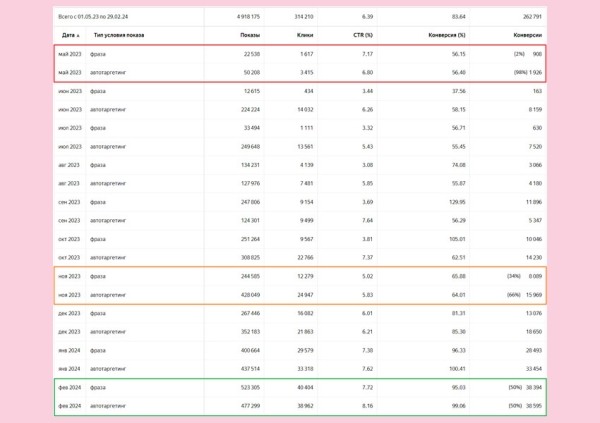Click 'фраза' in the май 2023 row

click(98, 54)
